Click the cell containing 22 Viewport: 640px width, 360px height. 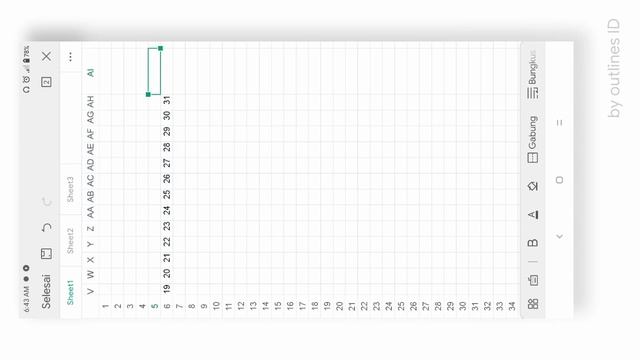[x=167, y=242]
